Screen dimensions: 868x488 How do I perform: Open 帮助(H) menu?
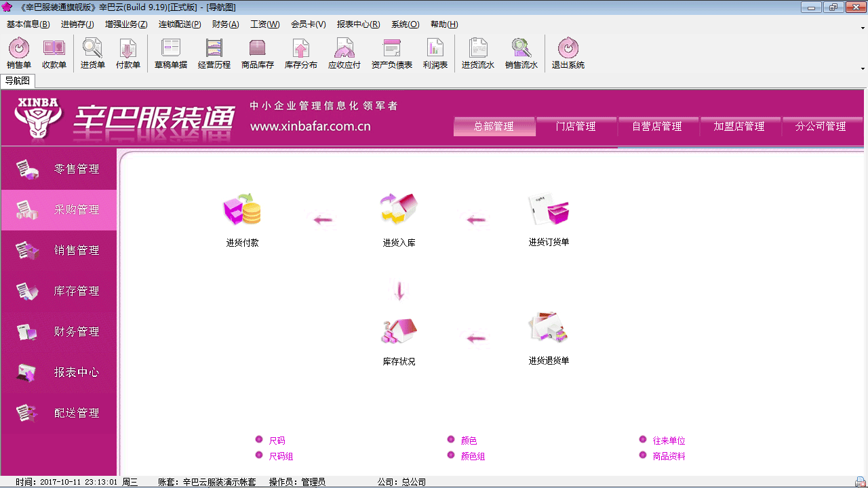444,24
